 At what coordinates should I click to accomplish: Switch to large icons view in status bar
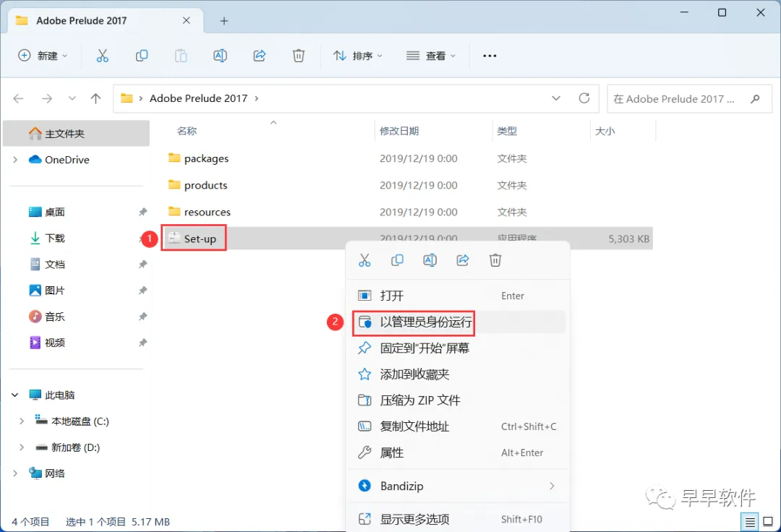click(x=768, y=522)
